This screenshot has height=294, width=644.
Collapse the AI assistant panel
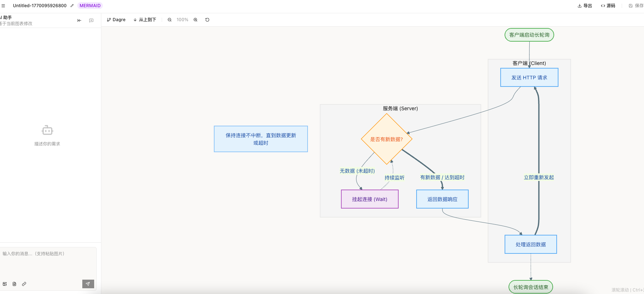pyautogui.click(x=79, y=20)
